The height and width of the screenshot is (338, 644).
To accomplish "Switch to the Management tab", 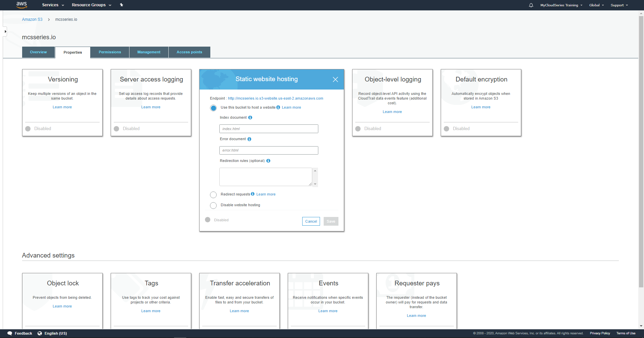I will point(149,52).
